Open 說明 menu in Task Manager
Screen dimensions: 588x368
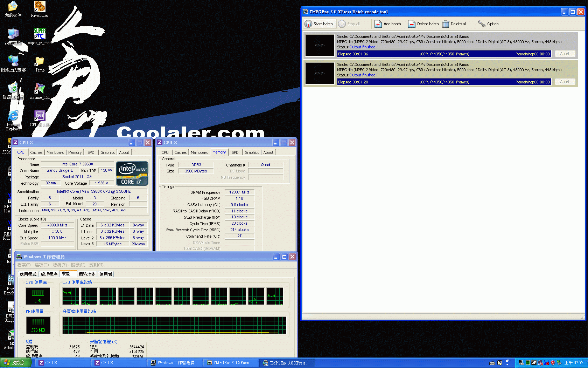point(96,265)
